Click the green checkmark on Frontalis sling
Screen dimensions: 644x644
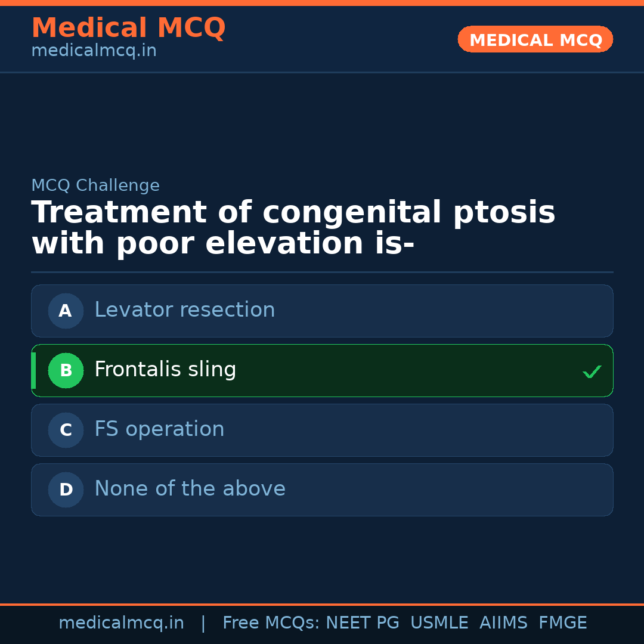[592, 371]
